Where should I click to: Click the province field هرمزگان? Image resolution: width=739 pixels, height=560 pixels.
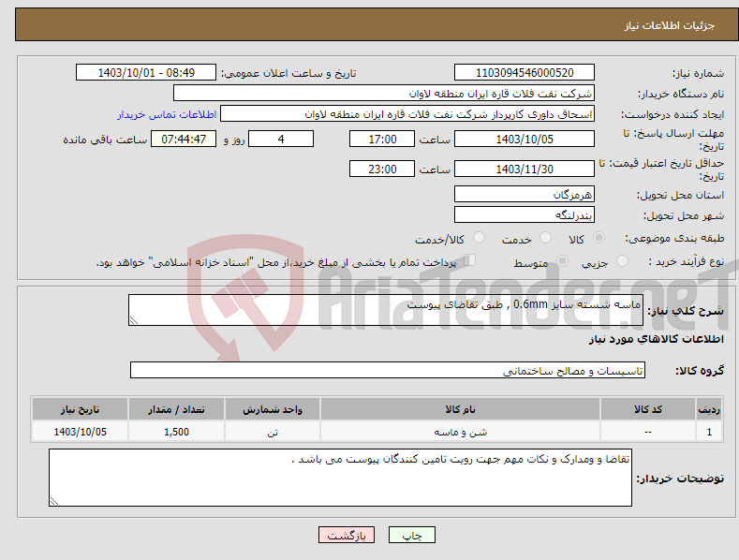coord(525,194)
